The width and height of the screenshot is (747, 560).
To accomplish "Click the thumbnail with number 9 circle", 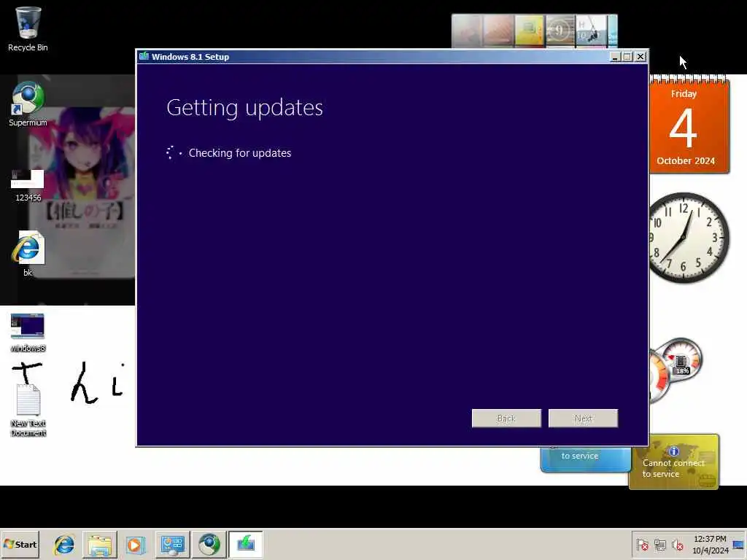I will [x=560, y=31].
